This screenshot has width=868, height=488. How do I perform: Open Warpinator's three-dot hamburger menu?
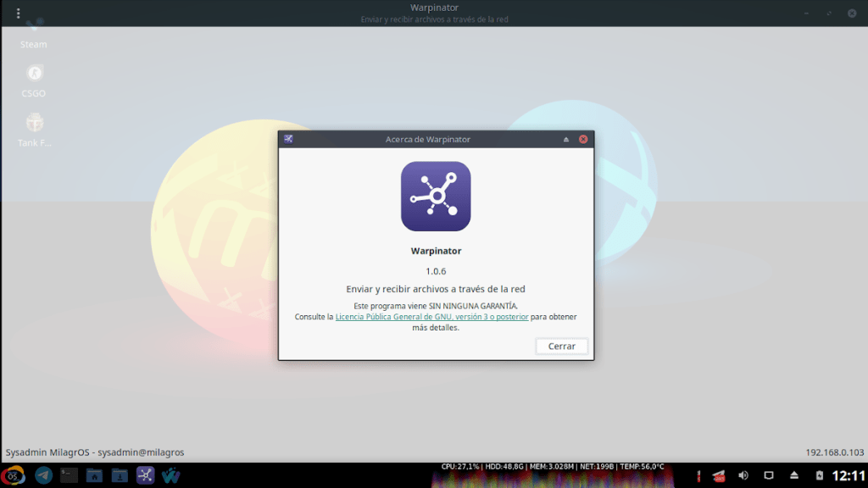click(x=19, y=13)
